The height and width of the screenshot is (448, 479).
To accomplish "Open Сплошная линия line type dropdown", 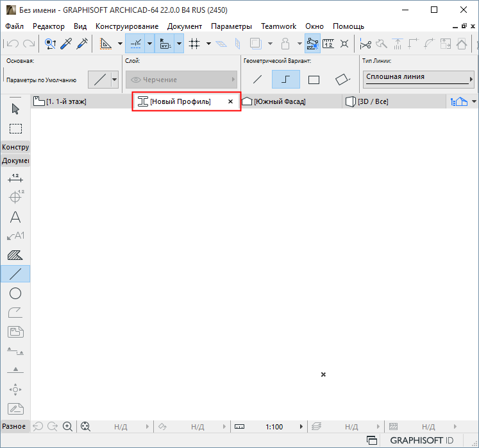I will tap(418, 79).
